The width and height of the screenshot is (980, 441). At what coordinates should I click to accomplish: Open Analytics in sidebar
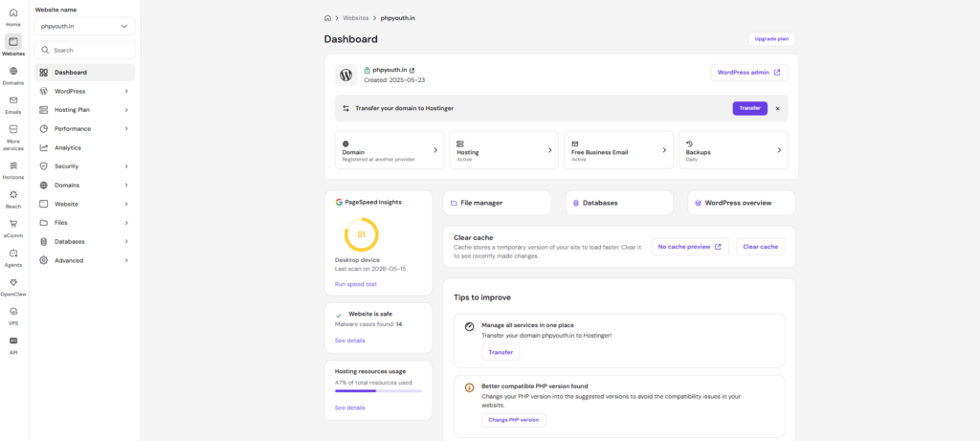point(84,147)
